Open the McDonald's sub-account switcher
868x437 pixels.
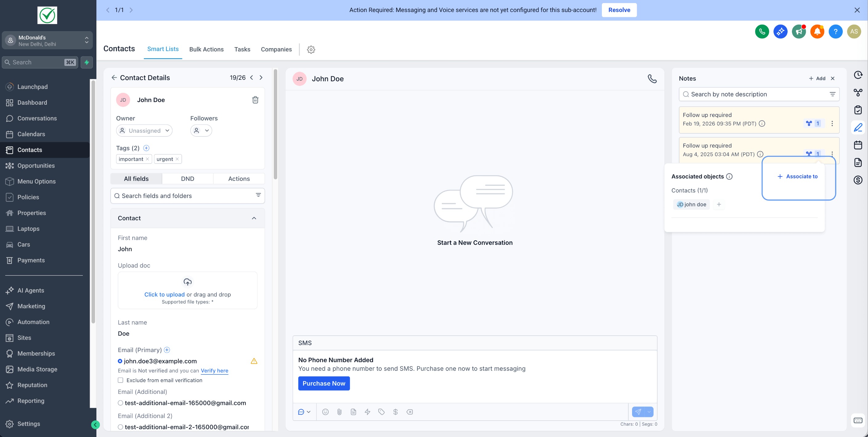click(x=47, y=40)
